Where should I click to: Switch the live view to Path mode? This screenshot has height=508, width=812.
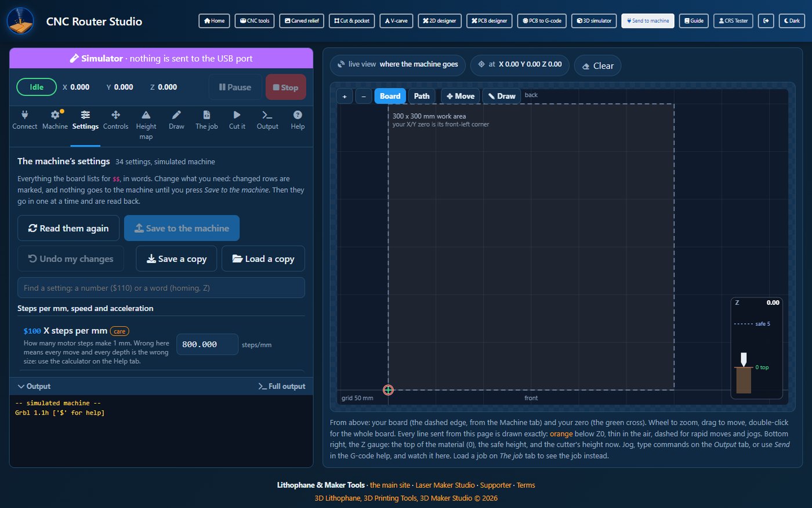[x=422, y=96]
